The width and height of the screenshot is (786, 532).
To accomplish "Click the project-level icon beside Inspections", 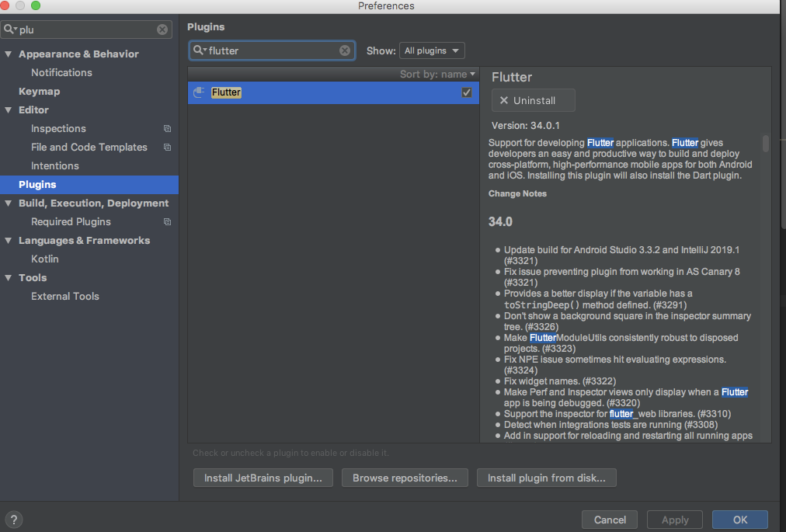I will click(x=168, y=129).
